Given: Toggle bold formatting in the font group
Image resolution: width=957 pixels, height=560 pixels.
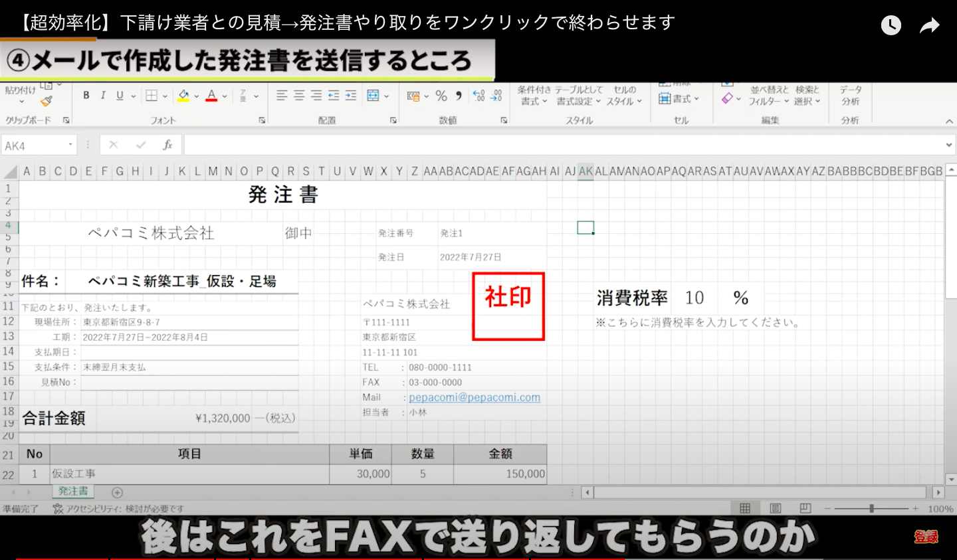Looking at the screenshot, I should coord(86,96).
